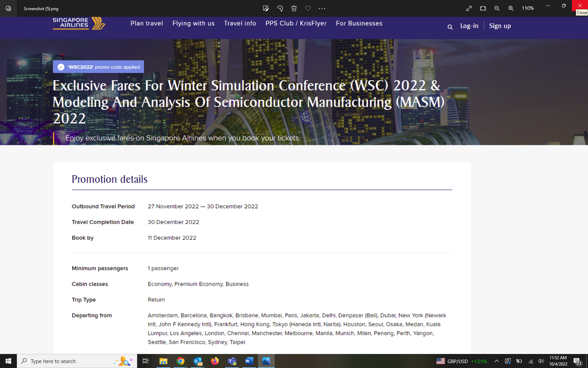Add to favorites with the heart icon
Viewport: 588px width, 368px height.
tap(308, 8)
